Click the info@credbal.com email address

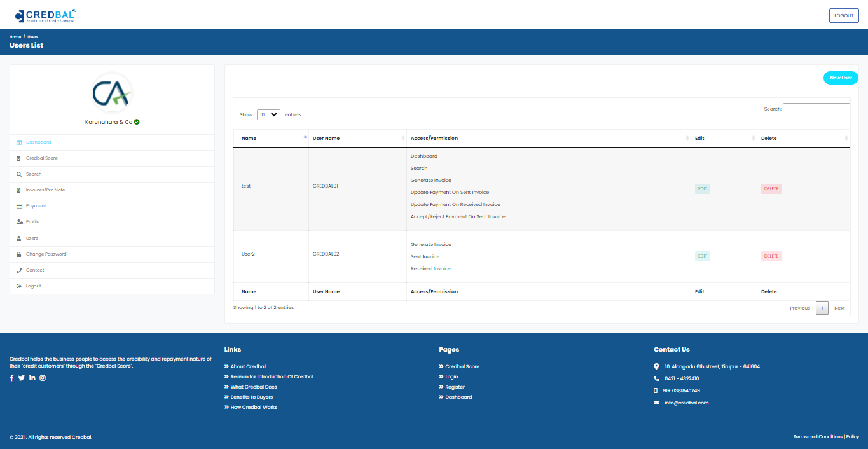point(686,403)
